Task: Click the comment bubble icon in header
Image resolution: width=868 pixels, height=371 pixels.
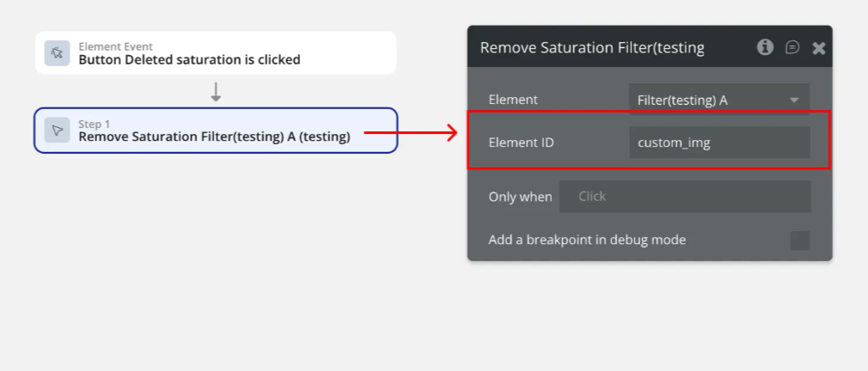Action: tap(792, 47)
